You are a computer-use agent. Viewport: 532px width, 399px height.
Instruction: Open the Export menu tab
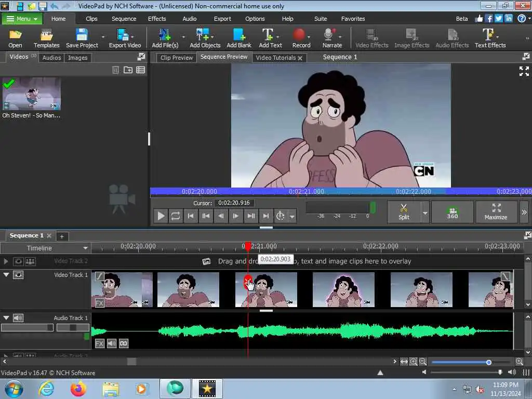[222, 19]
